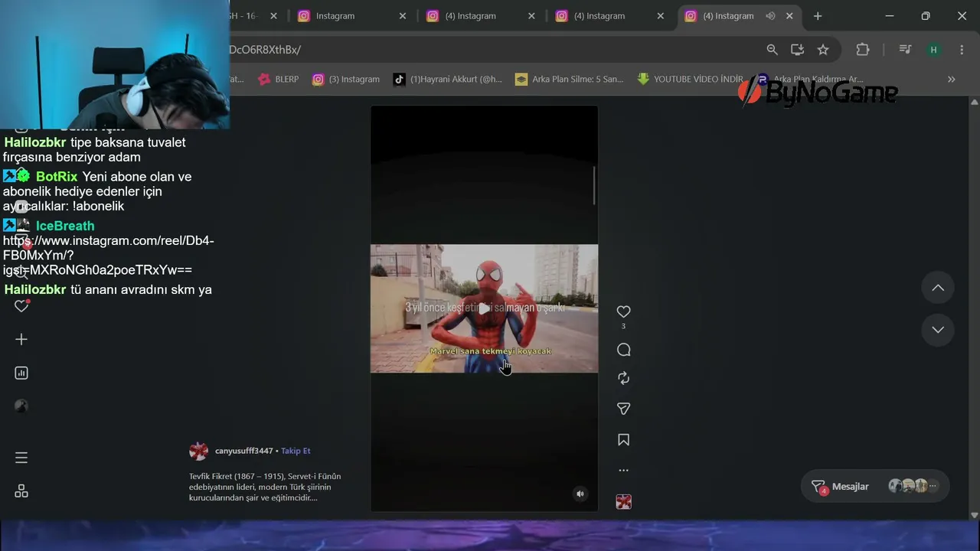The height and width of the screenshot is (551, 980).
Task: Click the page's vertical scrollbar down arrow
Action: (x=974, y=515)
